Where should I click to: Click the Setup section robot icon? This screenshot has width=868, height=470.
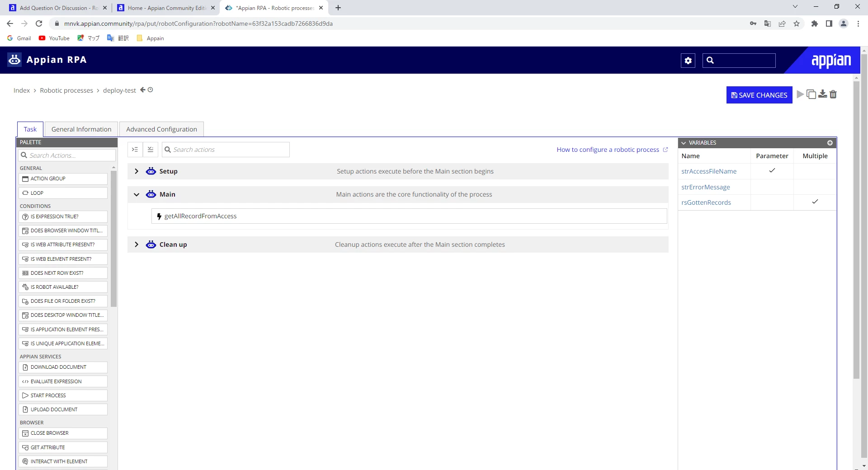(151, 171)
